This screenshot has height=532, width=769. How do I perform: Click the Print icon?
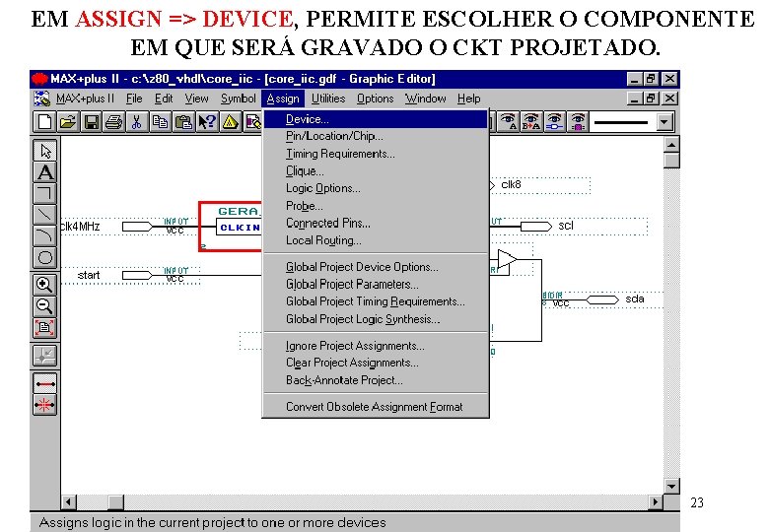[114, 121]
